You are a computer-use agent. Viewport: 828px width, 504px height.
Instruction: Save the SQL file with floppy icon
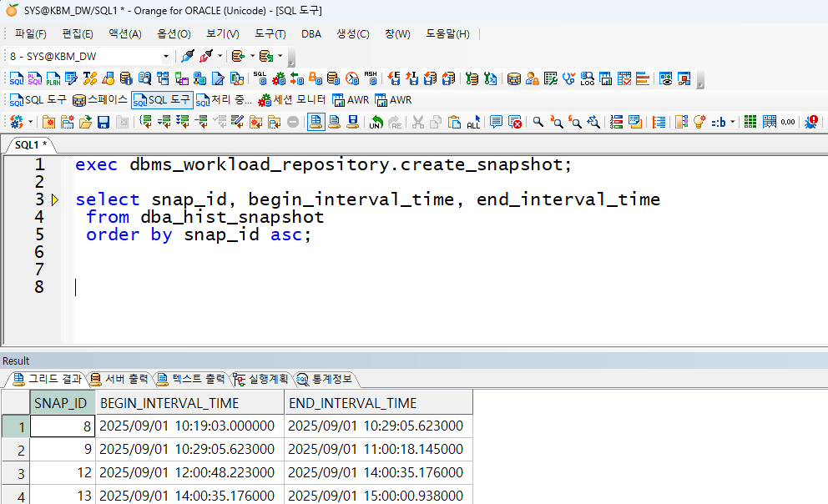click(x=103, y=123)
